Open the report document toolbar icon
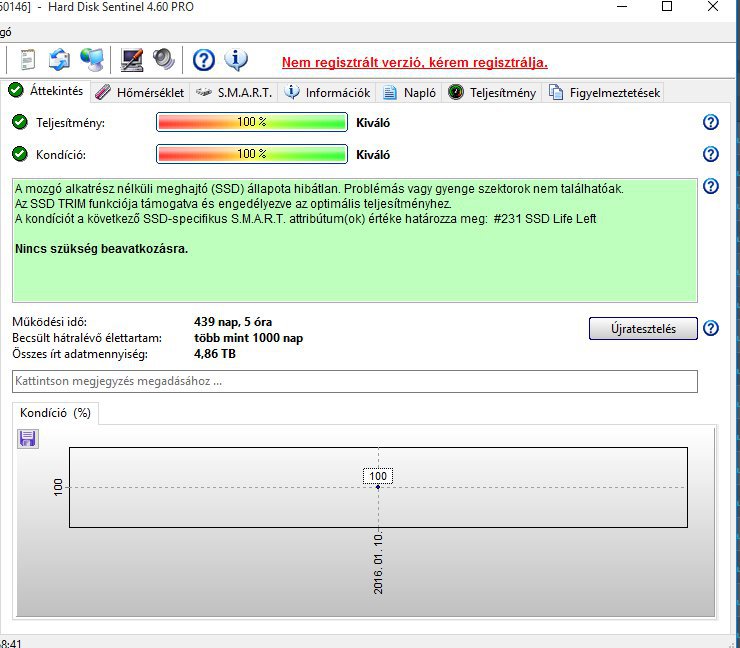This screenshot has height=648, width=740. pyautogui.click(x=28, y=60)
